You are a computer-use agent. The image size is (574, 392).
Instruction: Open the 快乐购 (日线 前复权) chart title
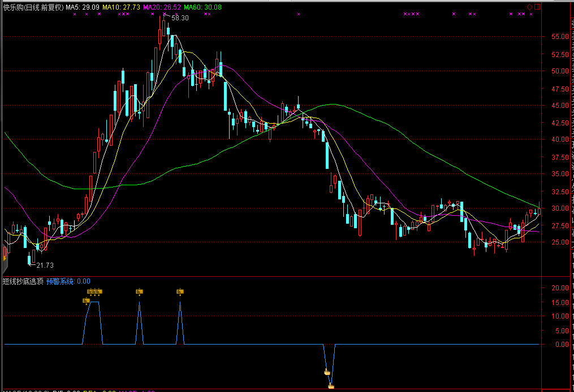pyautogui.click(x=33, y=8)
